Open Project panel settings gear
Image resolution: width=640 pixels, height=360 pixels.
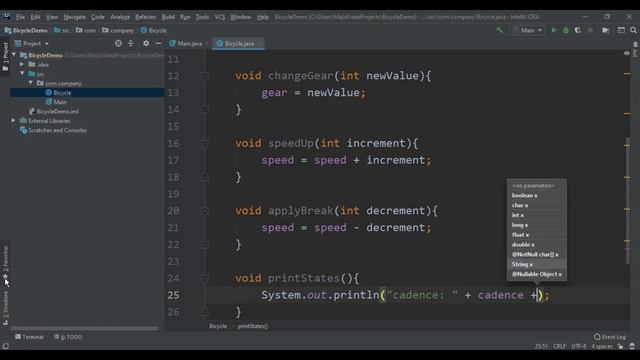tap(146, 43)
